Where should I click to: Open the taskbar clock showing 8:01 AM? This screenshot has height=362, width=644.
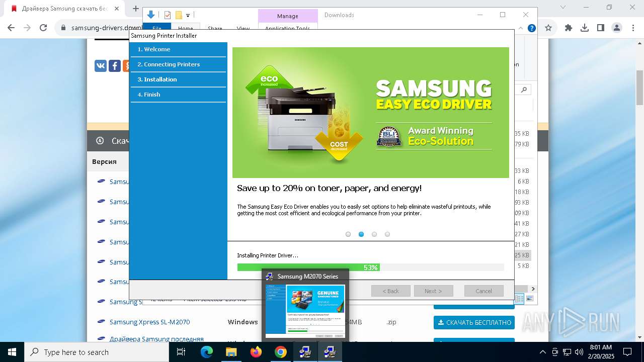coord(600,352)
